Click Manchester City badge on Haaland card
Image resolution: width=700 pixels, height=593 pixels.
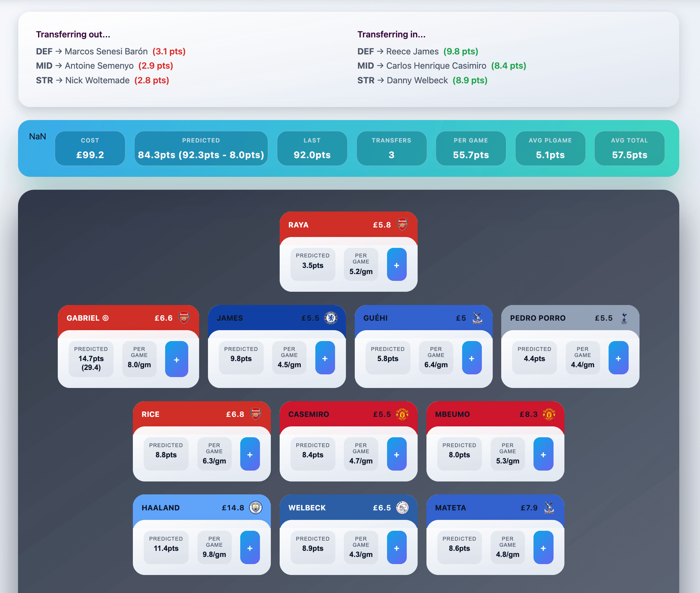(256, 508)
